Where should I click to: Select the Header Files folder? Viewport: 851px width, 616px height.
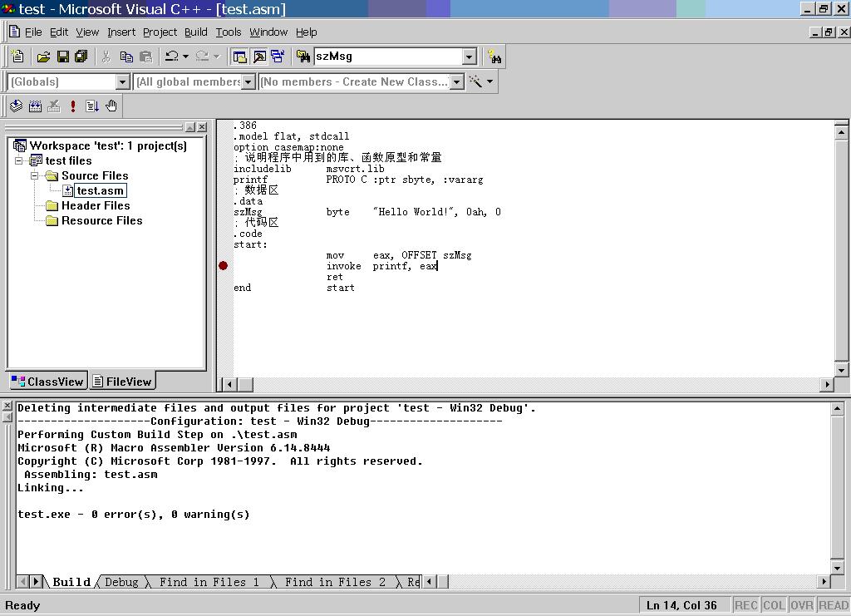coord(96,205)
